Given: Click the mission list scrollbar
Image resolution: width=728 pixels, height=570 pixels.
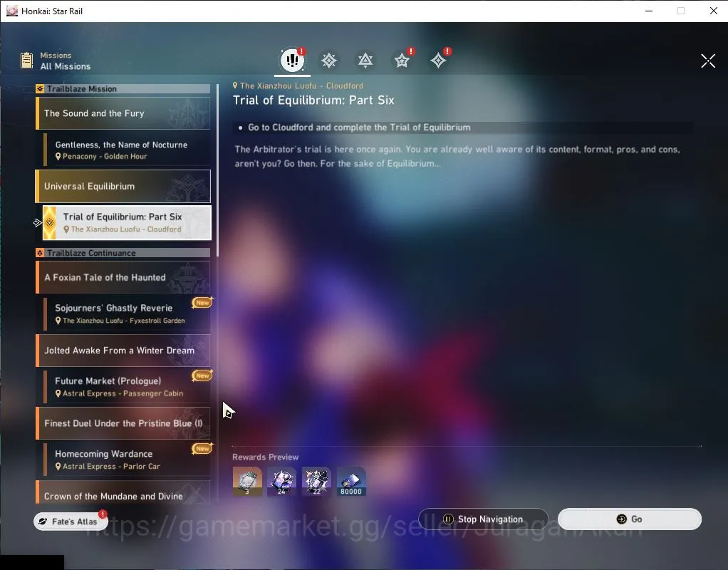Looking at the screenshot, I should [218, 170].
